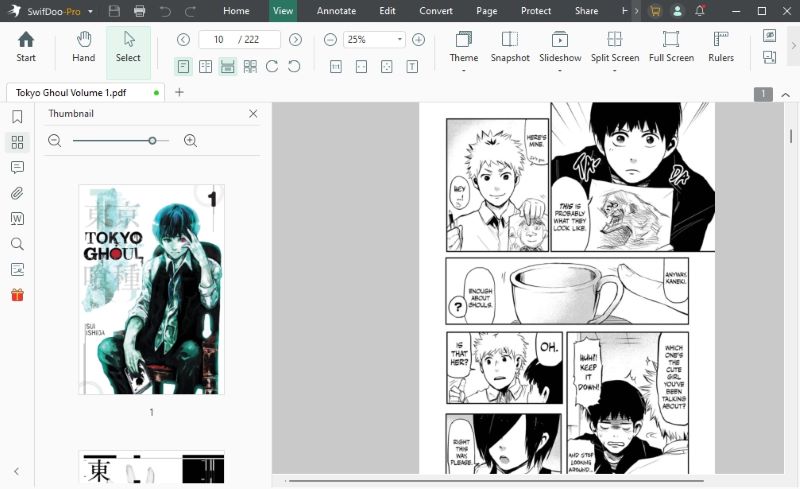Select the Tokyo Ghoul Volume 1.pdf tab
Screen dimensions: 800x489
pos(85,92)
